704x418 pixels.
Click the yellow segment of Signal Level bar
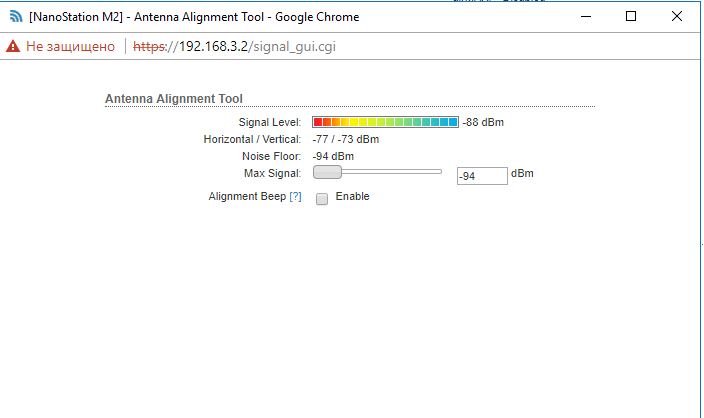tap(354, 122)
